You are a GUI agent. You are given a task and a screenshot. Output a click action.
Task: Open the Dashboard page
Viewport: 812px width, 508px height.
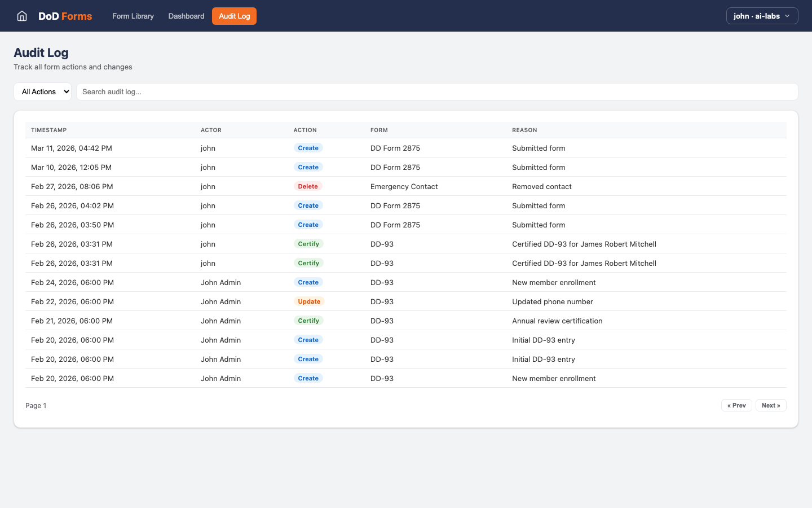pos(186,16)
